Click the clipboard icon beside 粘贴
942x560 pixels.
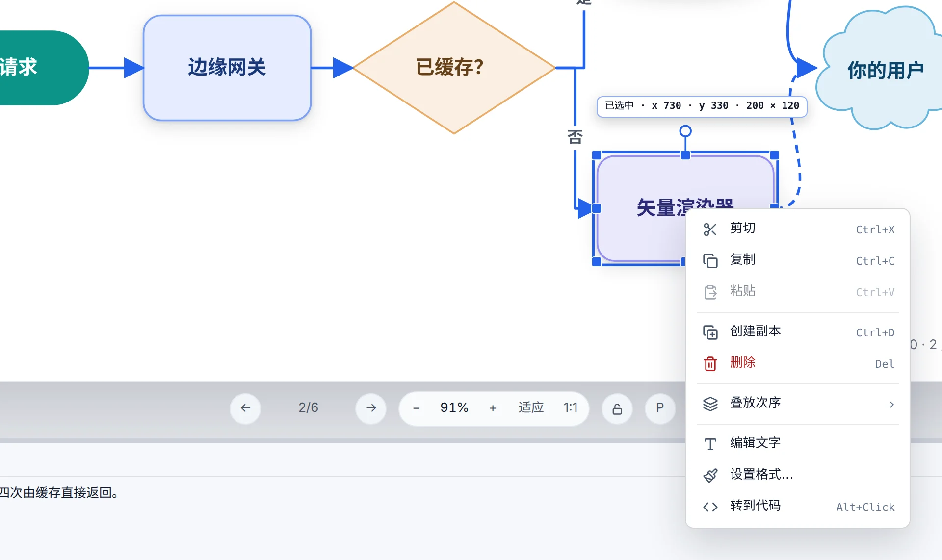710,292
